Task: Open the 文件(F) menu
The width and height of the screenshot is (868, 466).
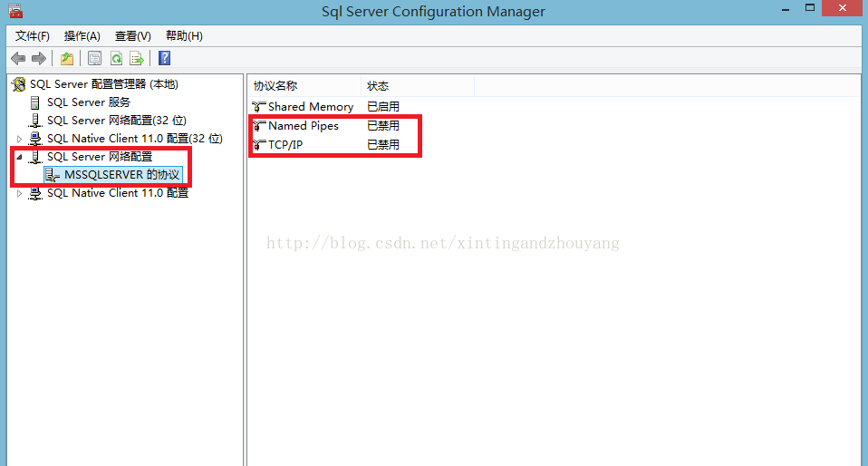Action: 32,36
